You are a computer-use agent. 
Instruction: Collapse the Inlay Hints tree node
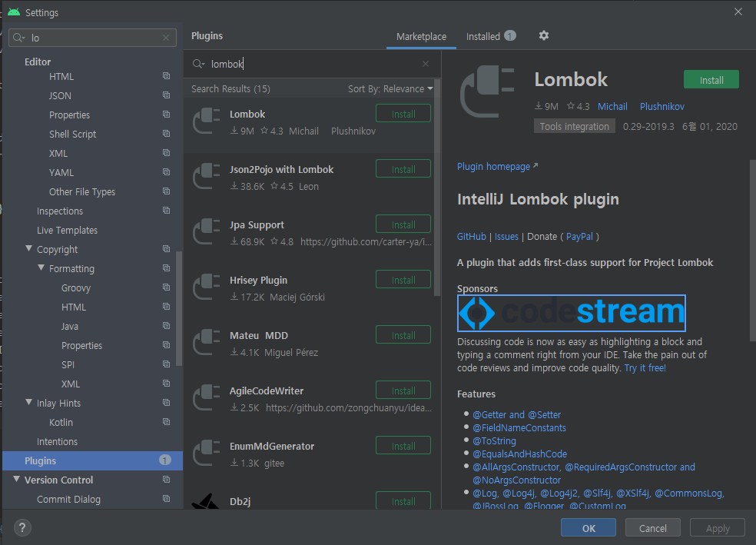[x=29, y=402]
